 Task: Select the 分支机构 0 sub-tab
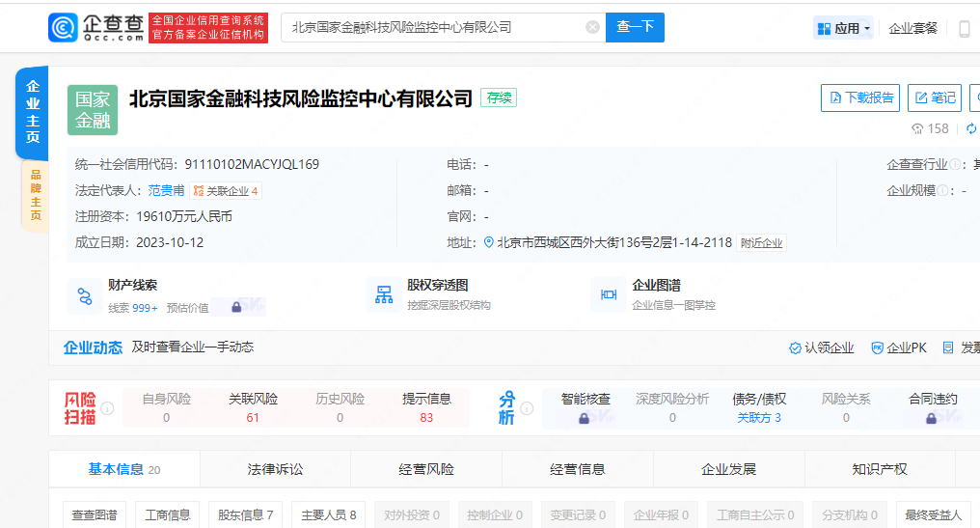850,514
